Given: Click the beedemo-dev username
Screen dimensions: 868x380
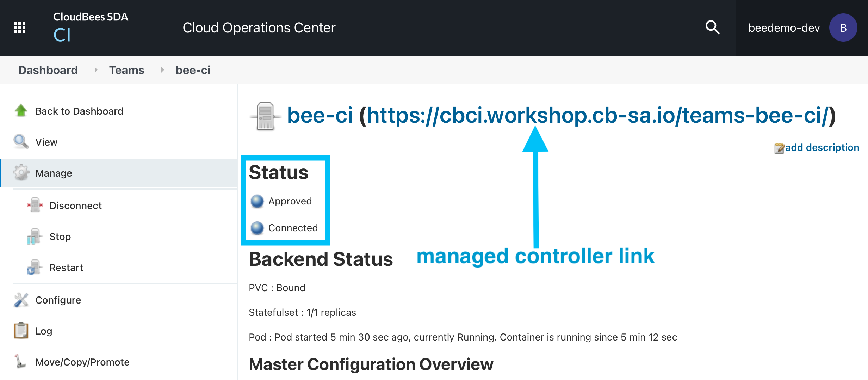Looking at the screenshot, I should pyautogui.click(x=784, y=27).
